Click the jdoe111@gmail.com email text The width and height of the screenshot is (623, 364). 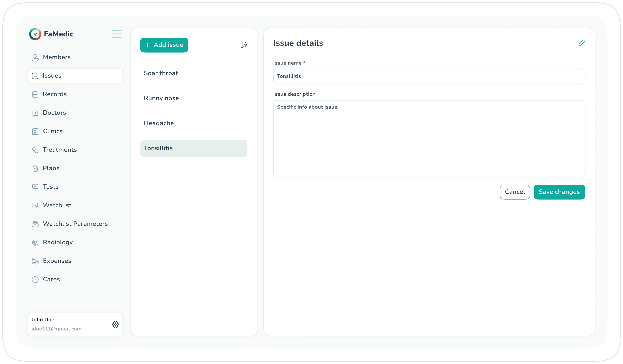coord(56,329)
